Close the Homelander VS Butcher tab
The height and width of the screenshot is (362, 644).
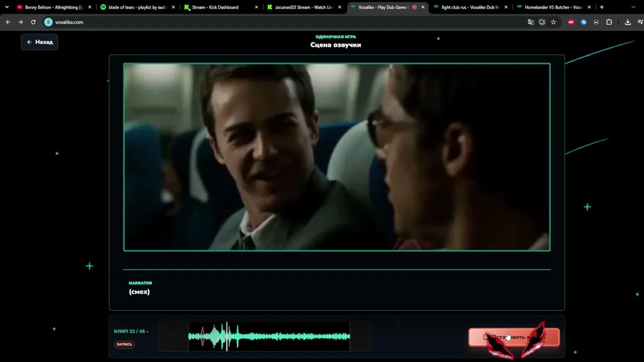coord(589,7)
